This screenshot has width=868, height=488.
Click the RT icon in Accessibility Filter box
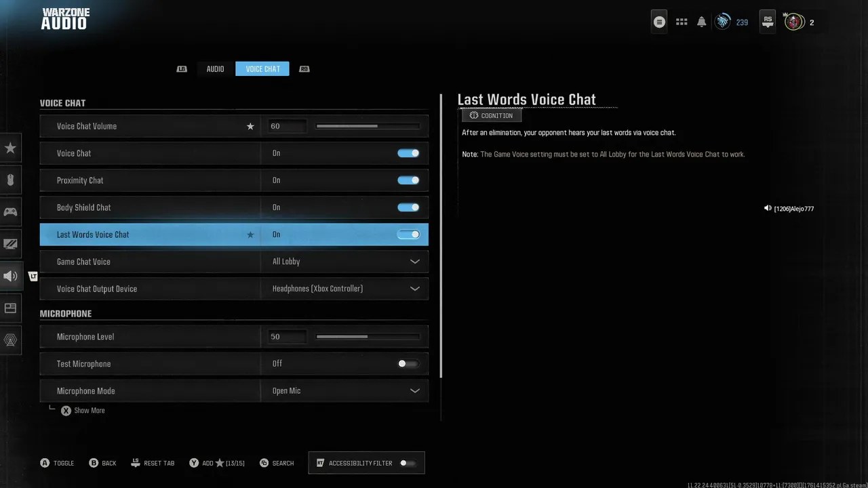coord(320,463)
